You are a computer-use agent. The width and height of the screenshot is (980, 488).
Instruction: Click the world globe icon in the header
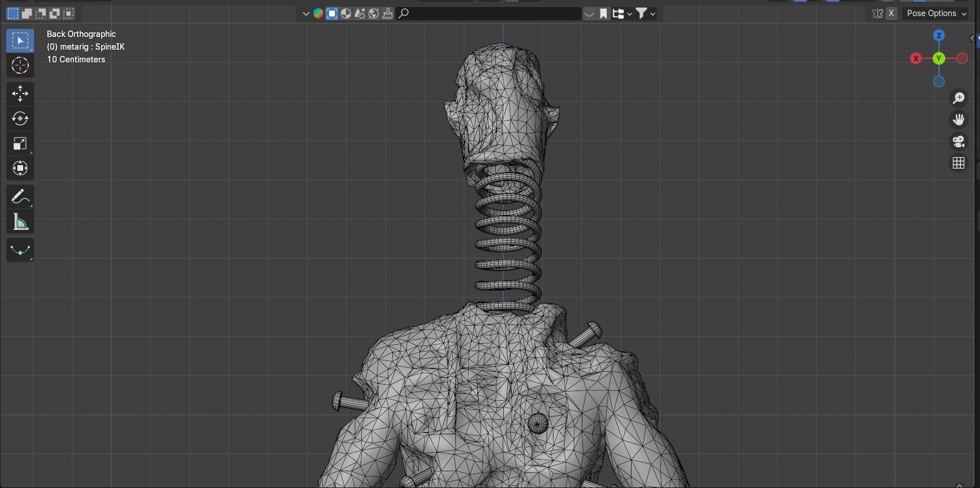374,13
